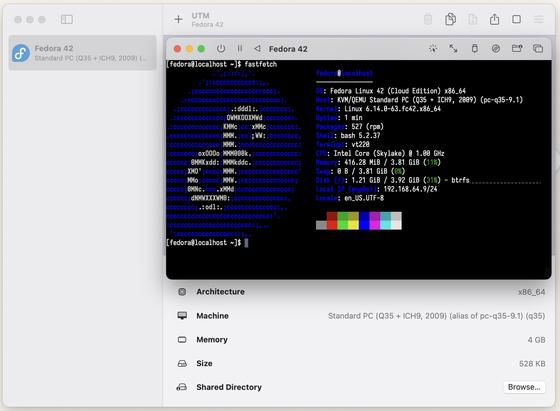
Task: Click the Memory label
Action: [212, 340]
